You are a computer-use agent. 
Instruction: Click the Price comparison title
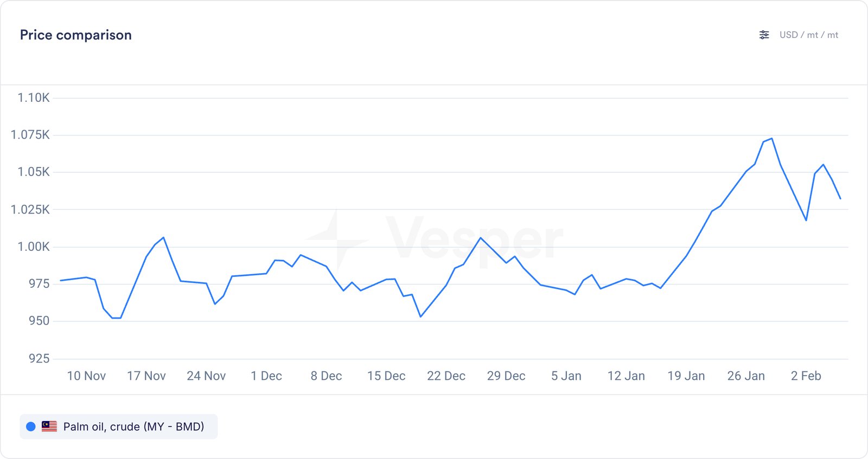[76, 35]
